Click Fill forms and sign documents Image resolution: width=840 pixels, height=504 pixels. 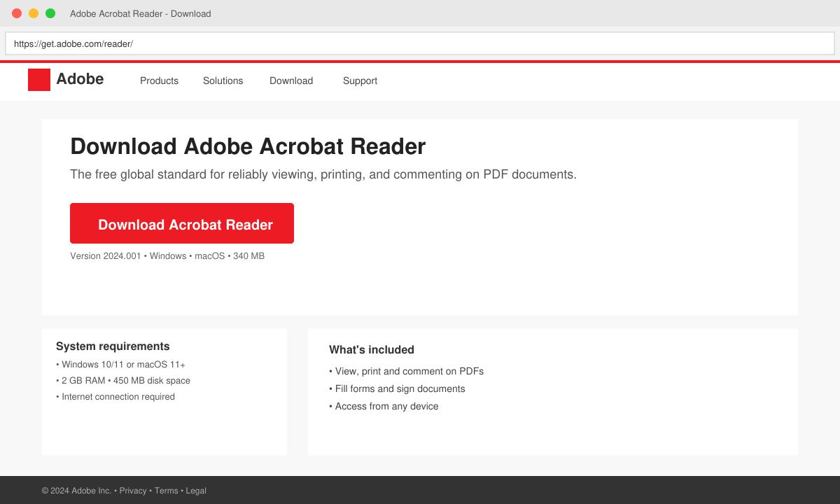coord(397,388)
